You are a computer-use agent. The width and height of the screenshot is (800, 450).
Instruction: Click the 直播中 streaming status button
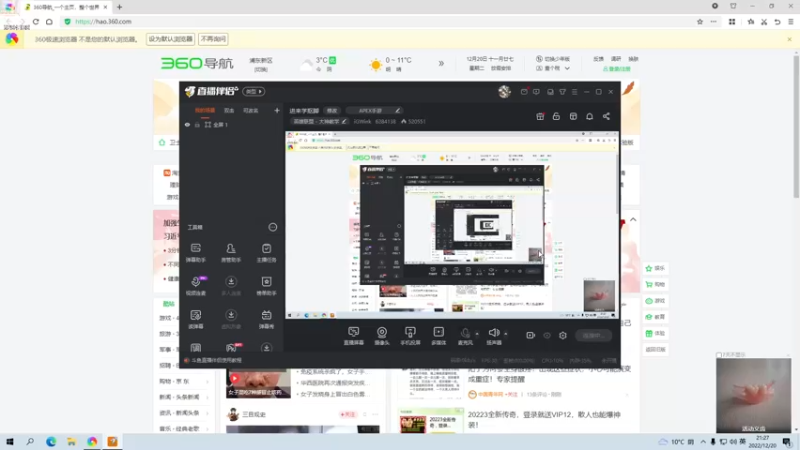[593, 335]
